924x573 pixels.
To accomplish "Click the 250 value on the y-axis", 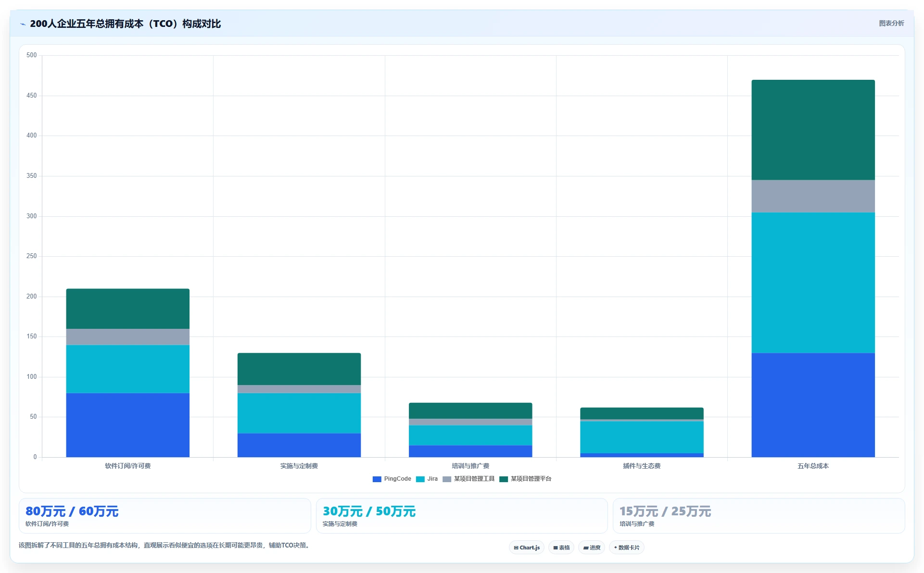I will [x=32, y=256].
